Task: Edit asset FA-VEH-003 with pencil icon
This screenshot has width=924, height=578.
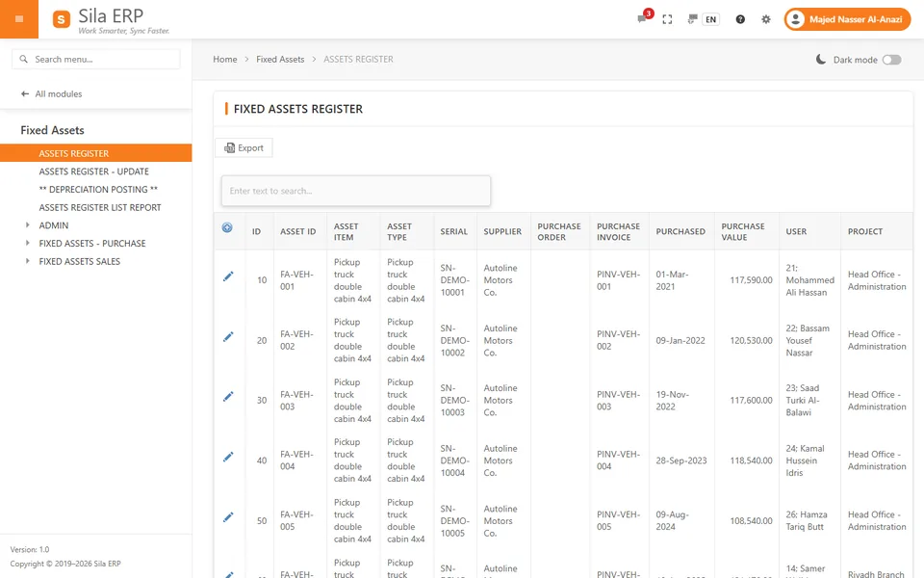Action: 228,397
